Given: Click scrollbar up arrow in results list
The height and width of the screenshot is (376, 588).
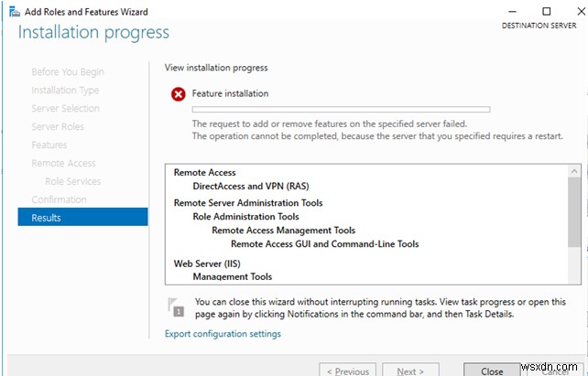Looking at the screenshot, I should pos(574,171).
